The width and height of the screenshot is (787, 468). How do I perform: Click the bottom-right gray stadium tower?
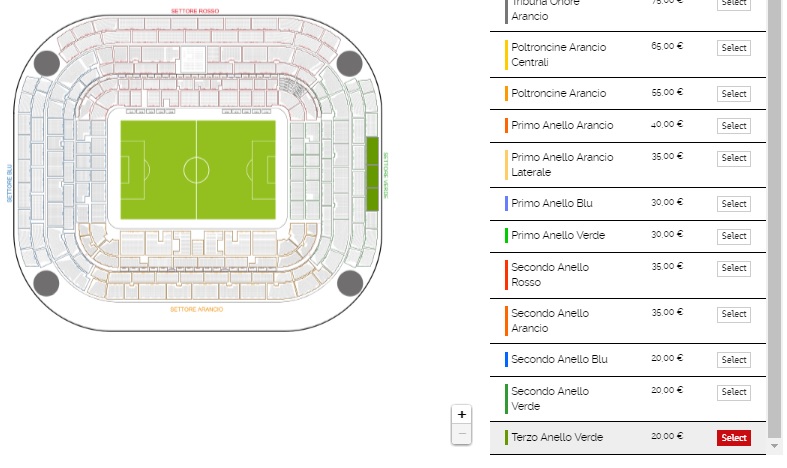[350, 283]
